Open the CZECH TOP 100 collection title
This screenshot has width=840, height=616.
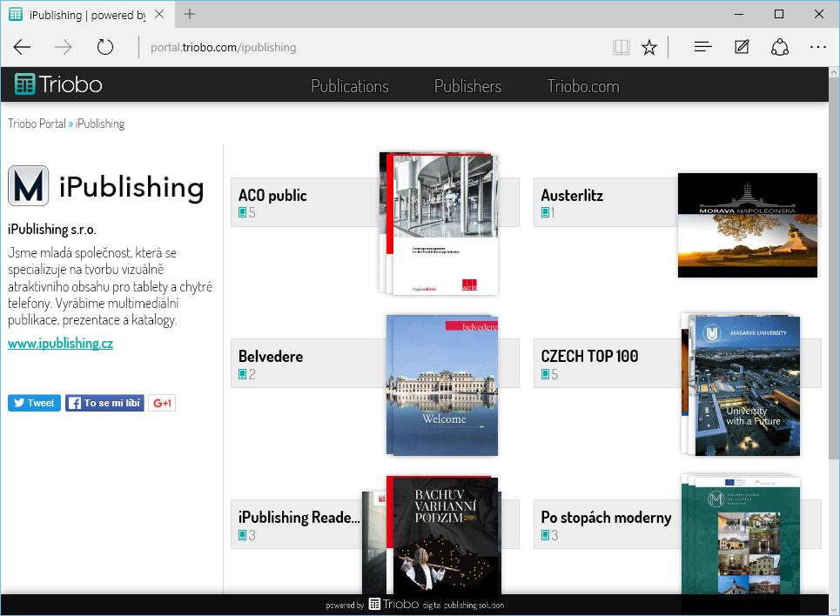(x=589, y=356)
